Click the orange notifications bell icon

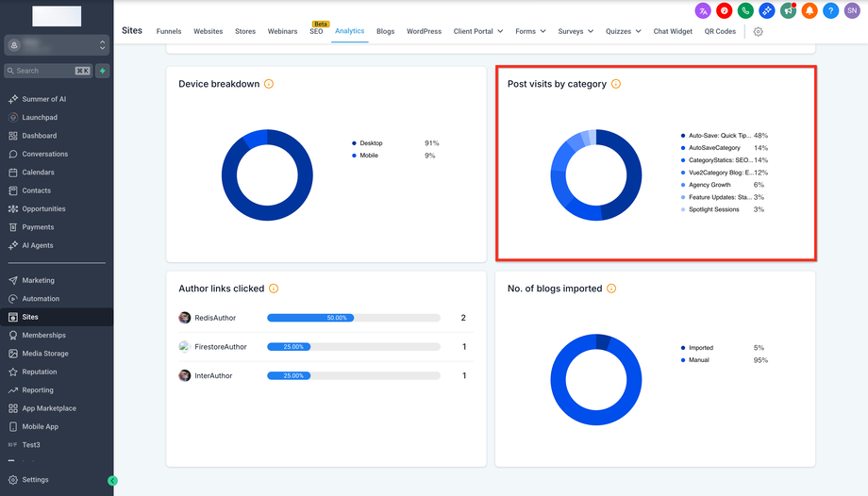[x=809, y=10]
